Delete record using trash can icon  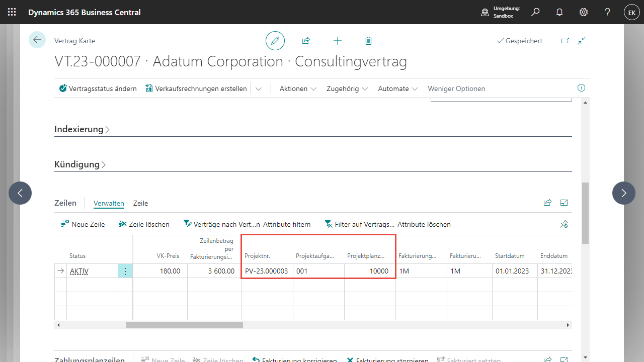368,41
